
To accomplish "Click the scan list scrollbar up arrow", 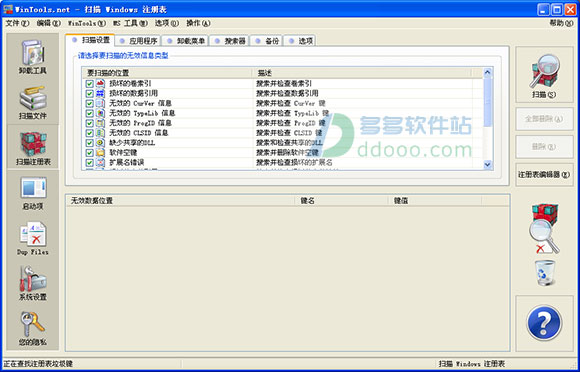I will click(488, 72).
